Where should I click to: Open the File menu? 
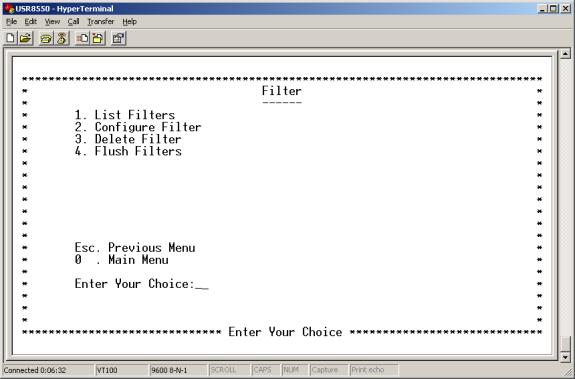[11, 22]
